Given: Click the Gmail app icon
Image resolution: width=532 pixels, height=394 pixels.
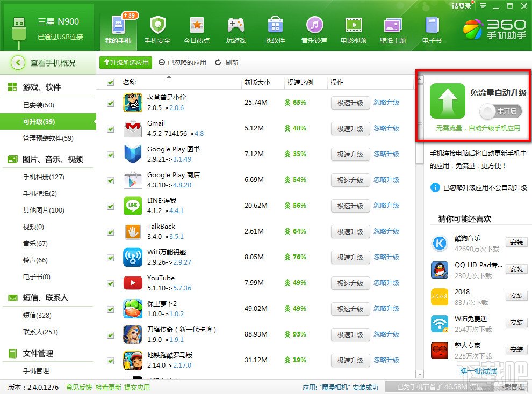Looking at the screenshot, I should [133, 128].
